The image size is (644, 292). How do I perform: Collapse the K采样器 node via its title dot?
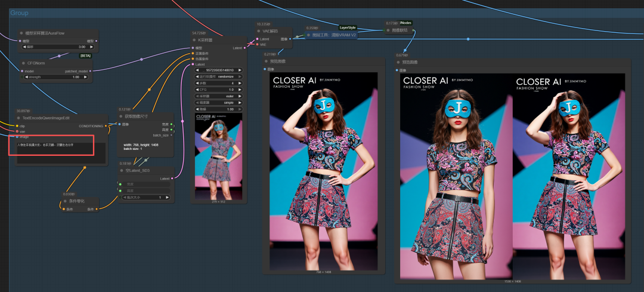click(x=194, y=40)
